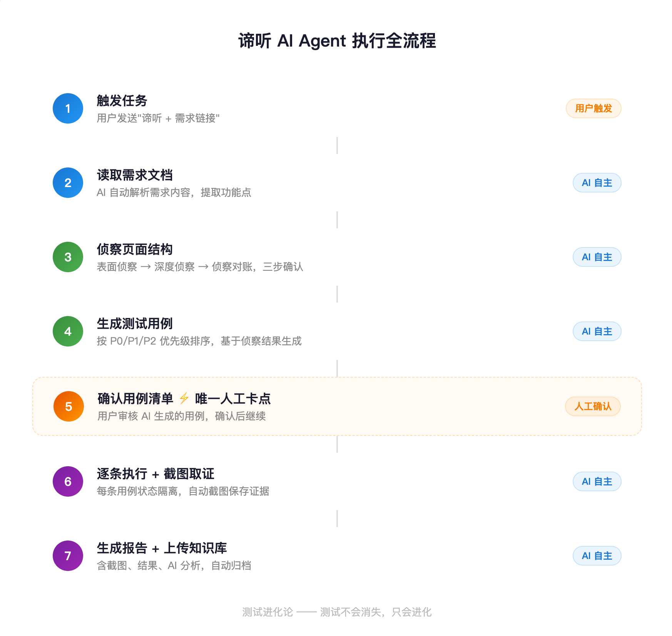
Task: Select the green step 4 circle
Action: (x=68, y=331)
